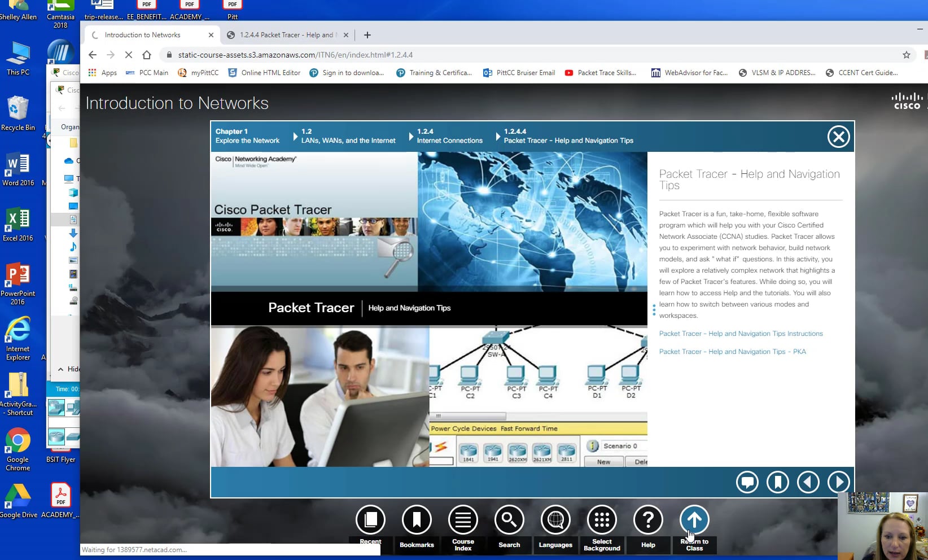
Task: Go to previous page arrow
Action: click(x=808, y=482)
